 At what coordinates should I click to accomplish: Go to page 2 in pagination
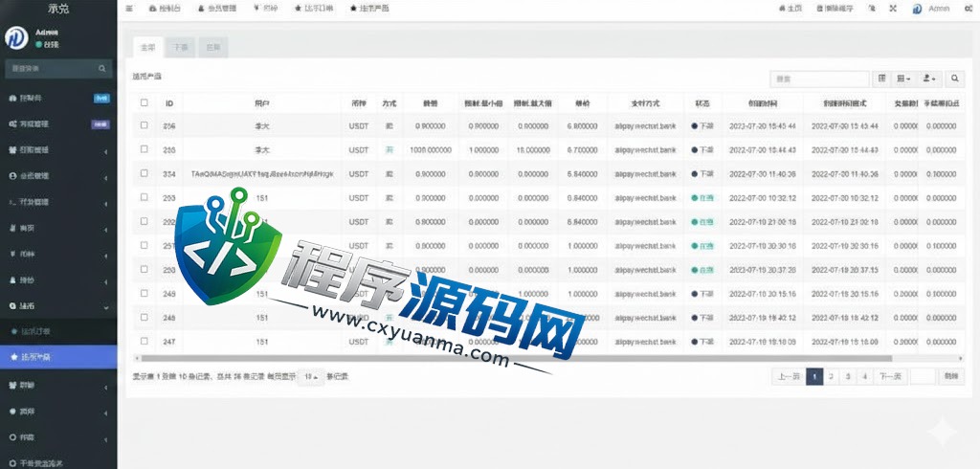pos(831,376)
